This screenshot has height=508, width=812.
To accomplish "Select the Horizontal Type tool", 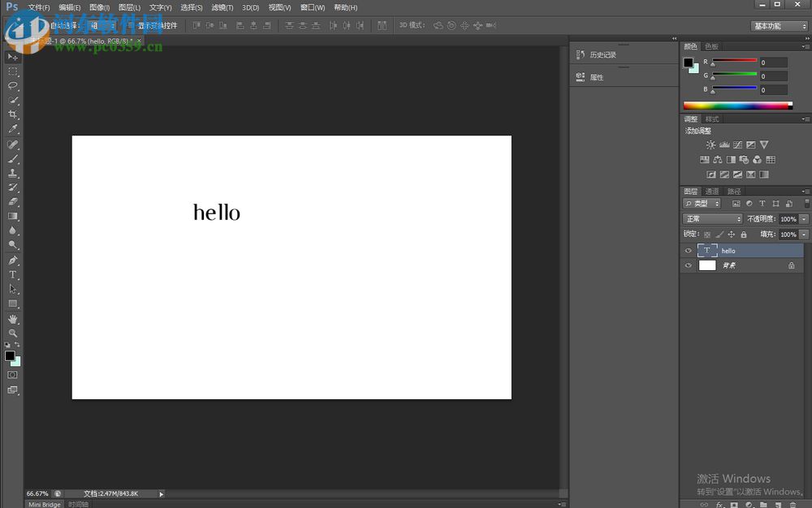I will (x=12, y=275).
